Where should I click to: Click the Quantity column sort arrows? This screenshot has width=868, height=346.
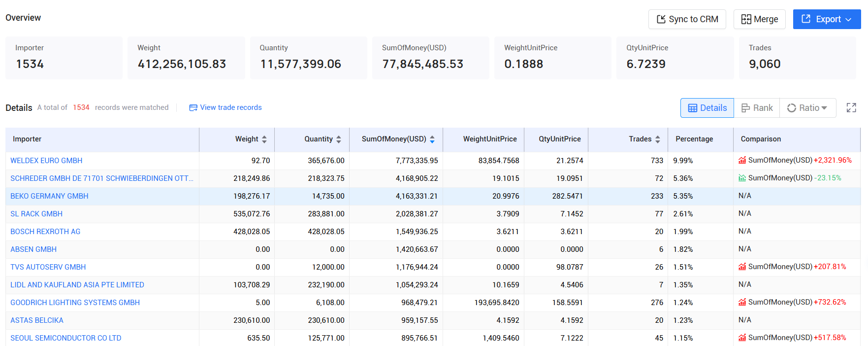click(339, 139)
